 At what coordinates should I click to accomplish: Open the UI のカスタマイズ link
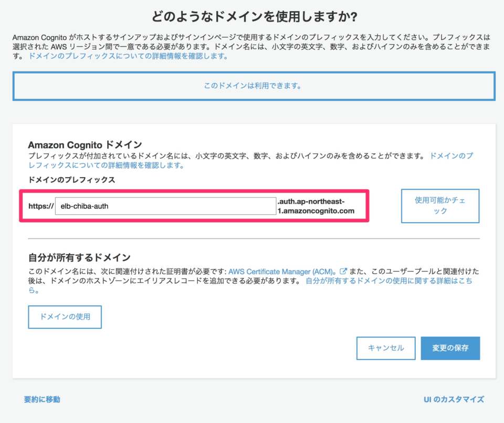[x=454, y=399]
